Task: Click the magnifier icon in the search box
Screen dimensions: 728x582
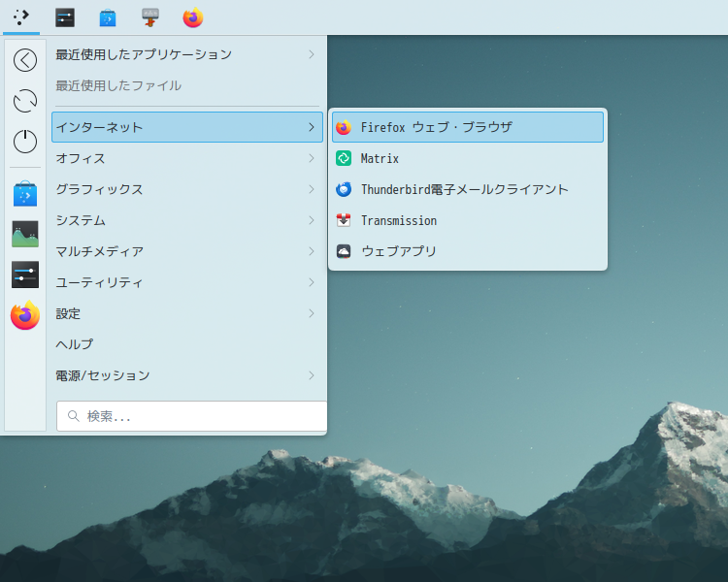Action: (x=74, y=416)
